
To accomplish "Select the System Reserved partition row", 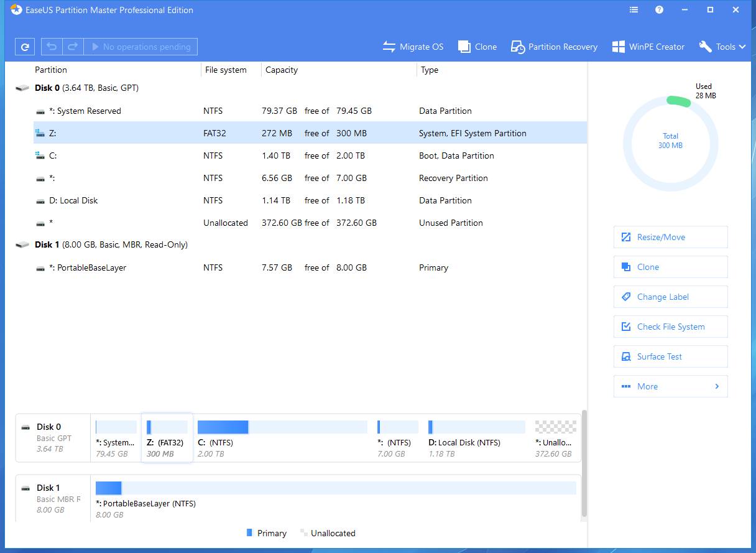I will pos(310,111).
